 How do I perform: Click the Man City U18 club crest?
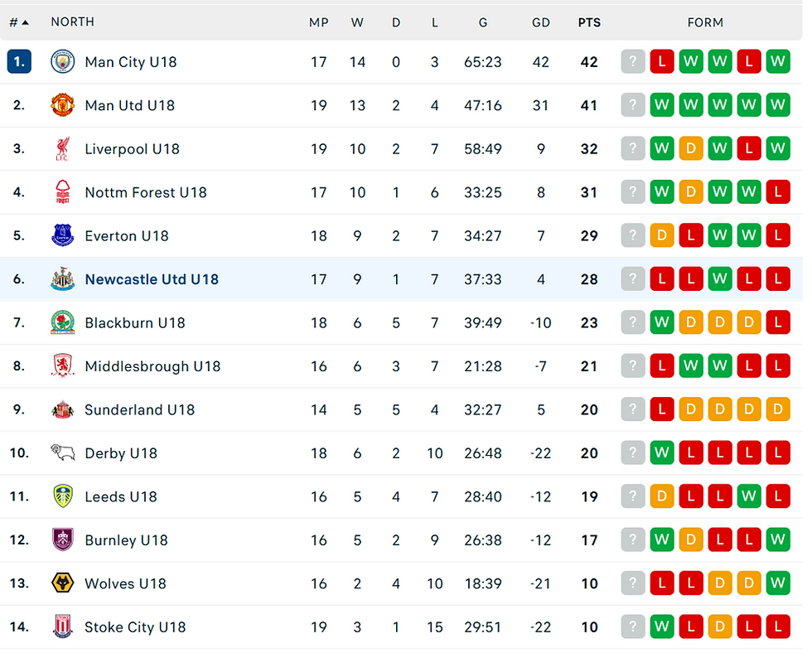(64, 61)
